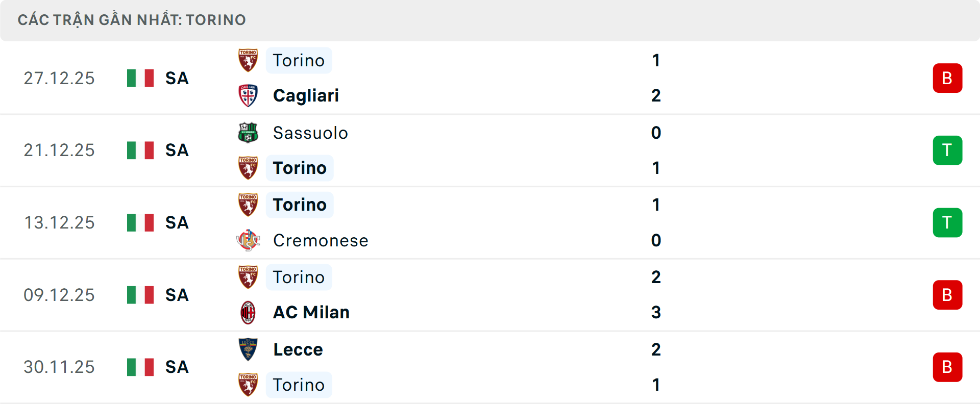Click the 'Các trận gần nhất: Torino' header
Image resolution: width=980 pixels, height=404 pixels.
click(x=132, y=20)
